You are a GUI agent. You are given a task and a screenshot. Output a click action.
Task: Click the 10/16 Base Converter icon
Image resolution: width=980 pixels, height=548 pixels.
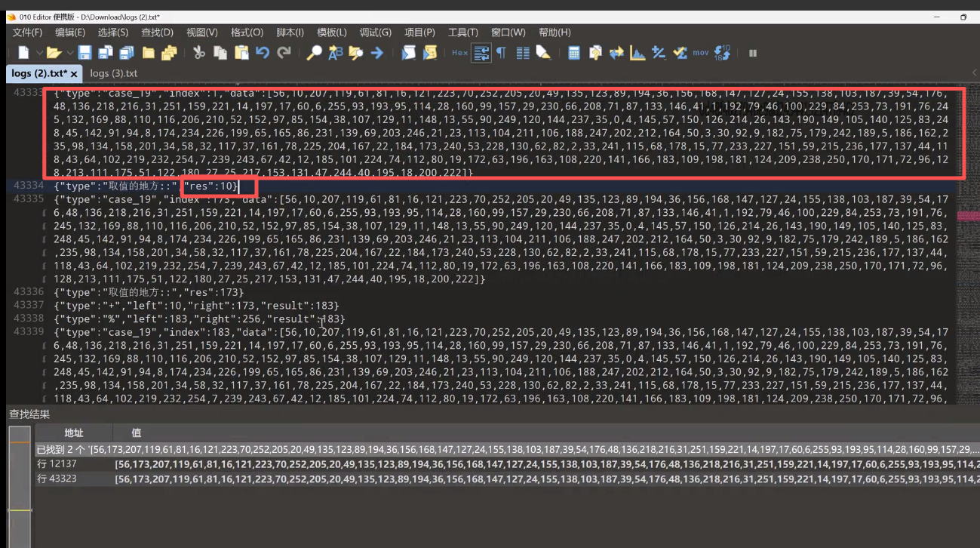(722, 53)
